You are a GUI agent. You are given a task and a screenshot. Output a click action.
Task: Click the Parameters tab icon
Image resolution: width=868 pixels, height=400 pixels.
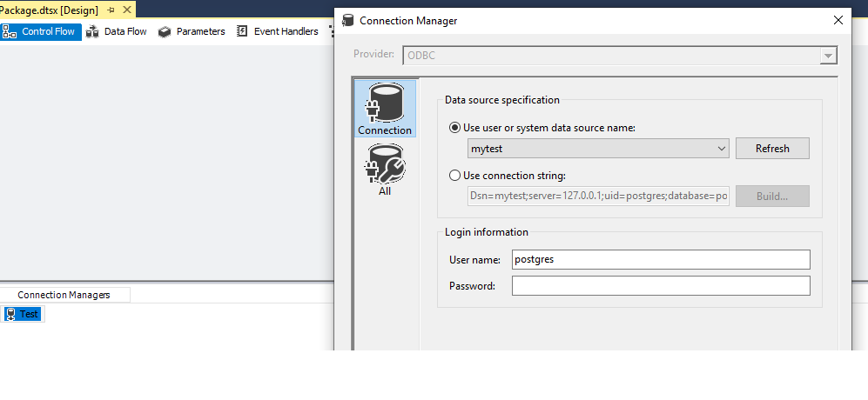click(x=165, y=31)
